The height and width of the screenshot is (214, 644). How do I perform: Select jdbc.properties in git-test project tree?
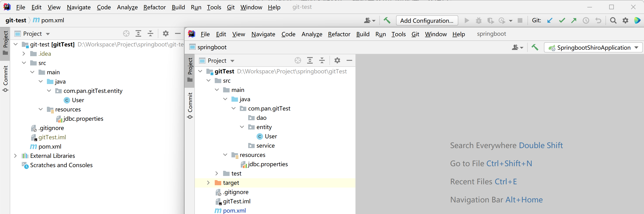tap(83, 119)
